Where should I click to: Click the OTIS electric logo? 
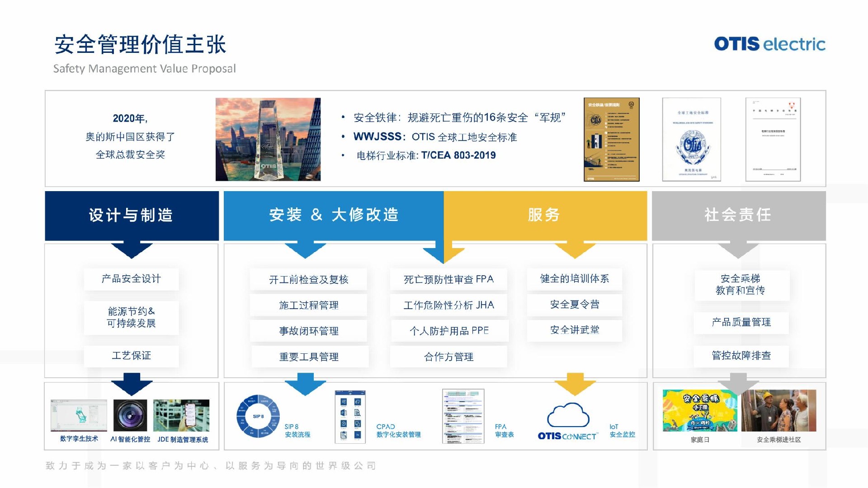pyautogui.click(x=769, y=44)
